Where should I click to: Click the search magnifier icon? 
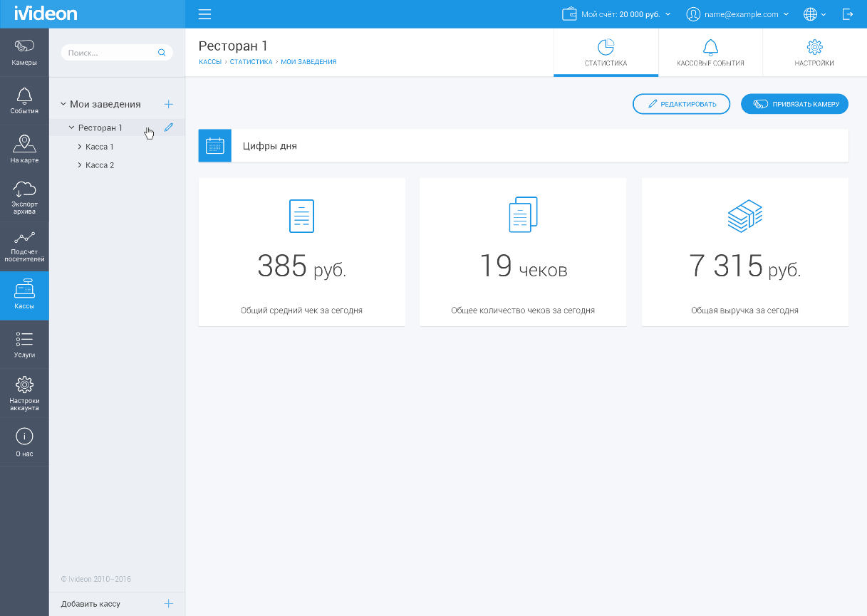pyautogui.click(x=162, y=53)
